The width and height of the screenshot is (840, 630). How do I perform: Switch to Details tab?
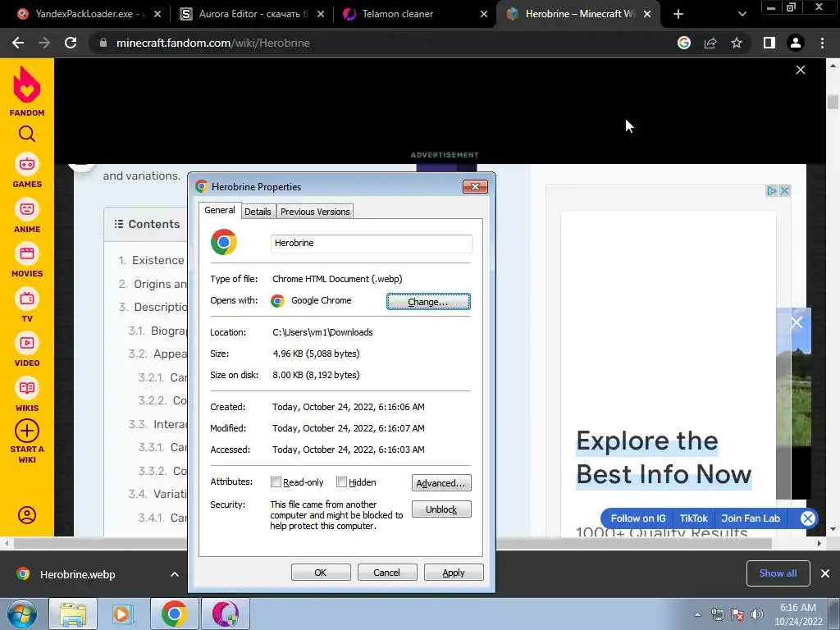(258, 212)
